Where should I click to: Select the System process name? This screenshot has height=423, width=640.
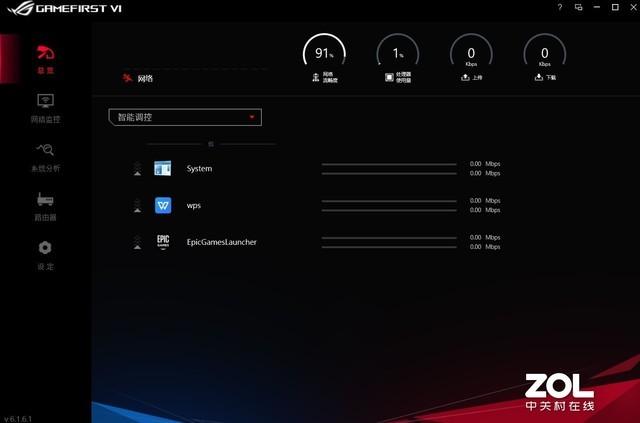point(199,169)
